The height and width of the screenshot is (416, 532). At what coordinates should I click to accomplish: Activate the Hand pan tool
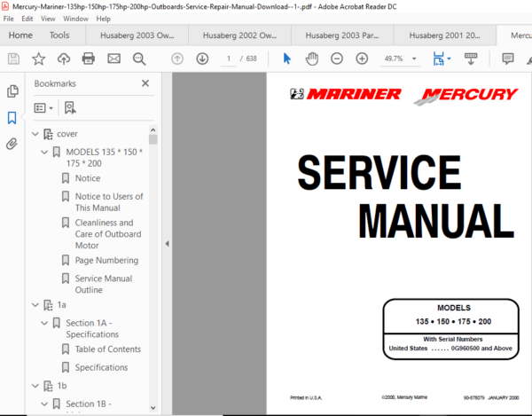(312, 59)
